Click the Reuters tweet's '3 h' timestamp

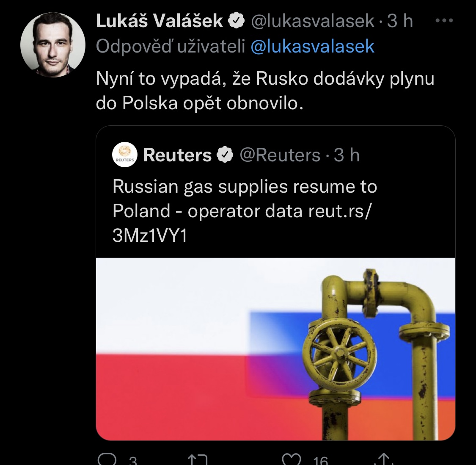(347, 155)
